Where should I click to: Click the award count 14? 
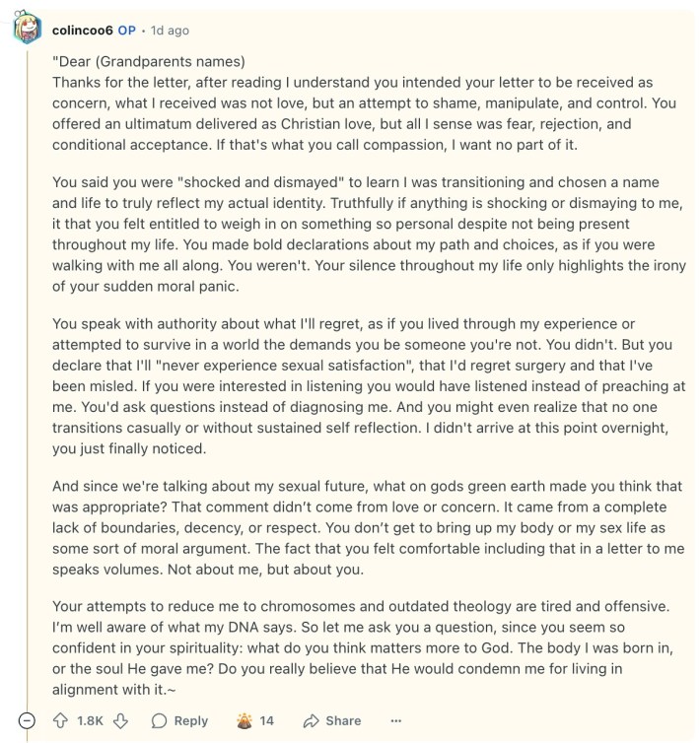click(x=266, y=720)
